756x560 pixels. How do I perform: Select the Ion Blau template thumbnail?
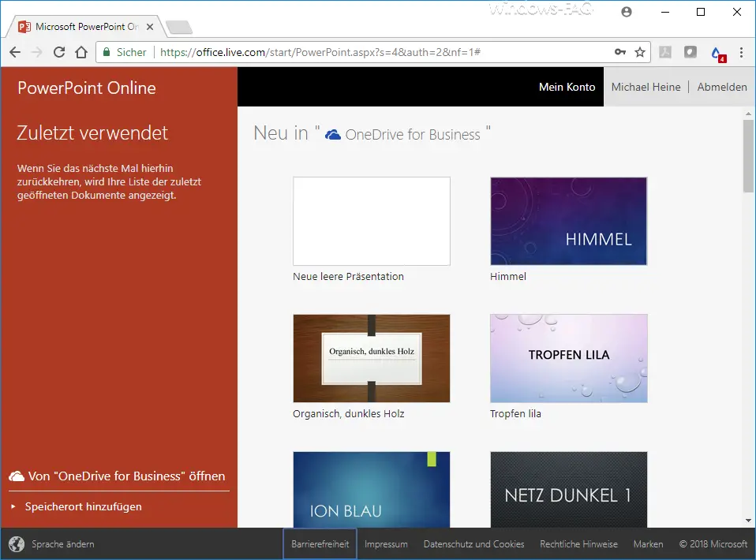(x=372, y=490)
